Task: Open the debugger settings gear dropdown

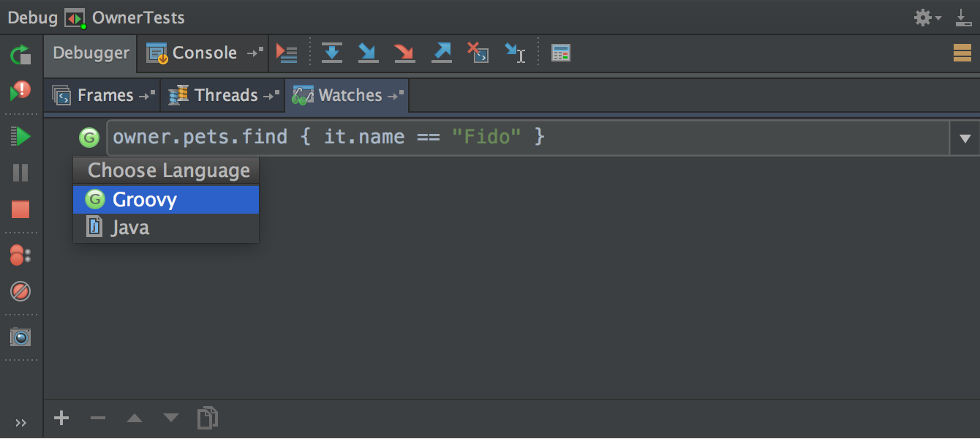Action: click(x=926, y=16)
